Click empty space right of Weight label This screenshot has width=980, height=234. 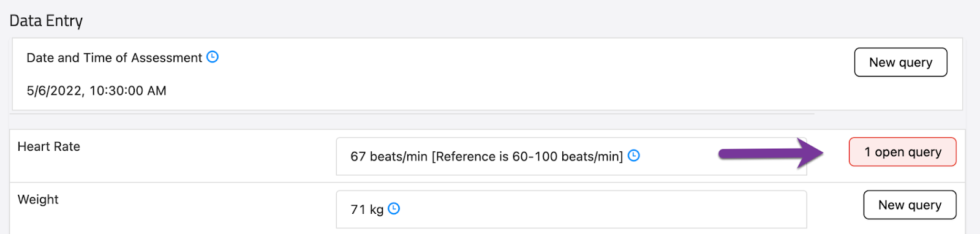point(196,208)
